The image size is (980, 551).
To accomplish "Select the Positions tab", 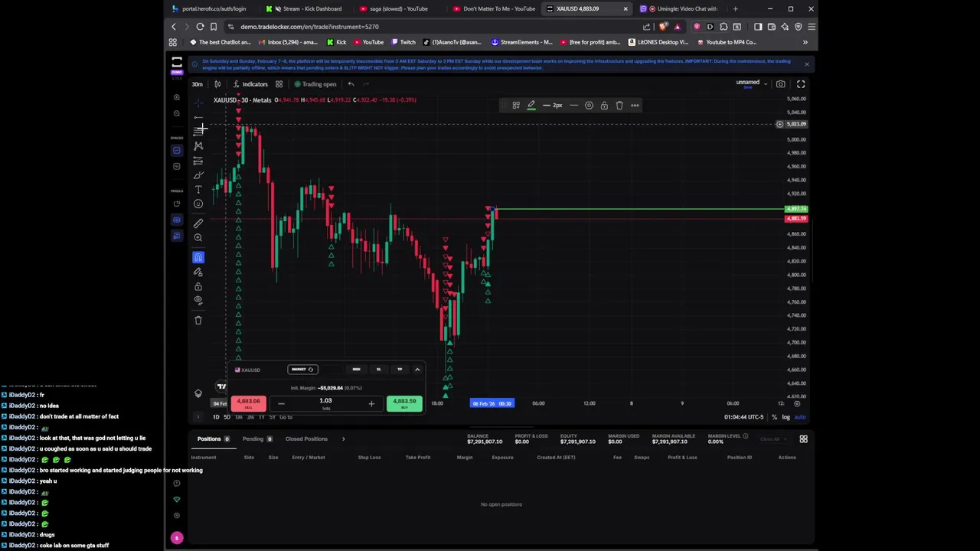I will coord(214,439).
